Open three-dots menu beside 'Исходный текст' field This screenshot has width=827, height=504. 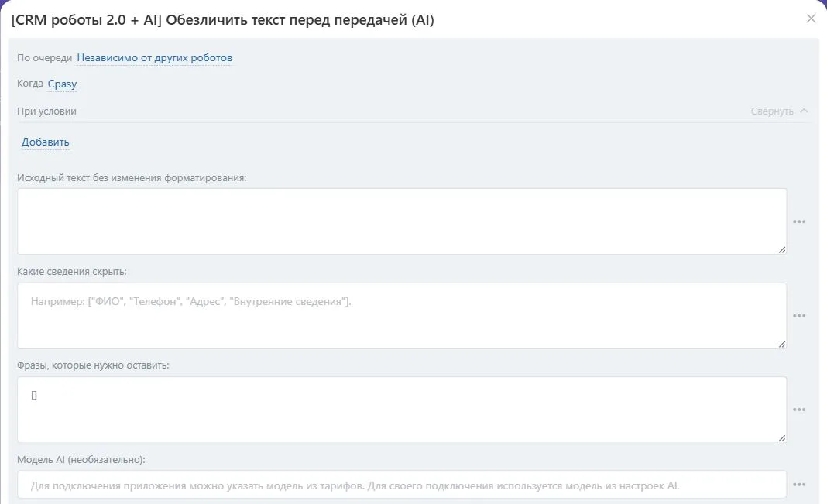(799, 221)
